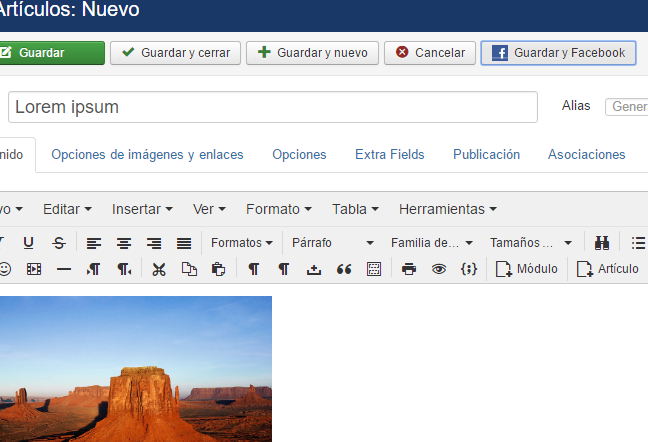
Task: Copy the selected content
Action: [x=189, y=269]
